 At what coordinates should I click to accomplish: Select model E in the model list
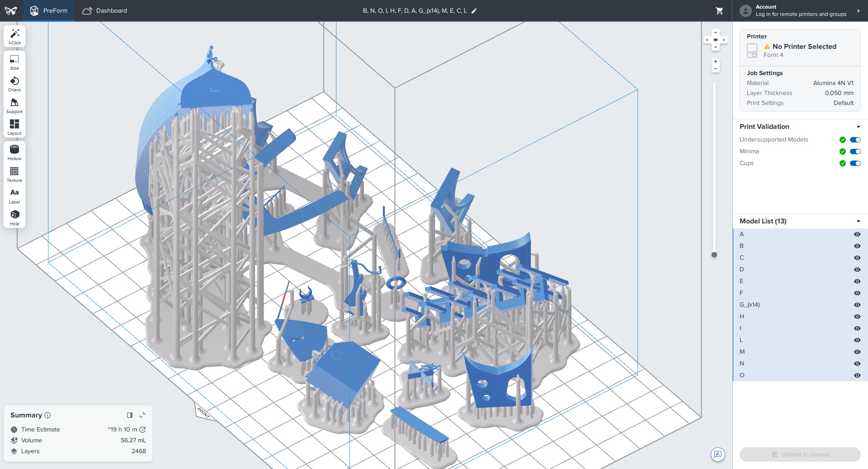(x=800, y=281)
